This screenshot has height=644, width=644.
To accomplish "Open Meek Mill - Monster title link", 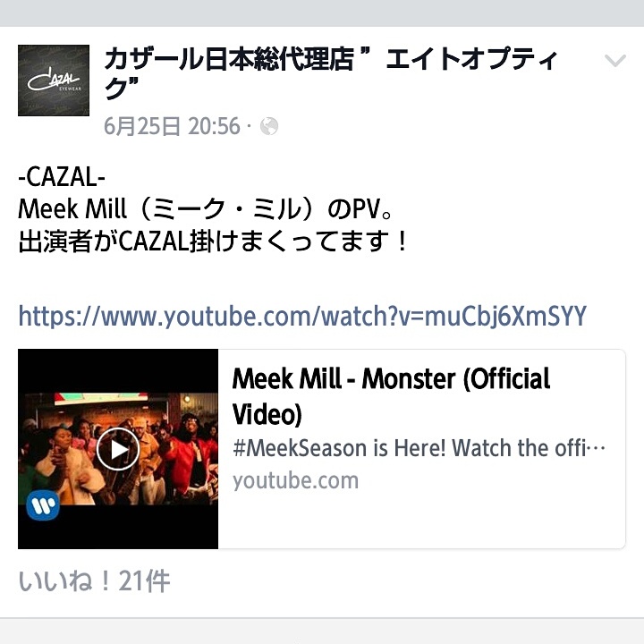I will click(x=391, y=396).
